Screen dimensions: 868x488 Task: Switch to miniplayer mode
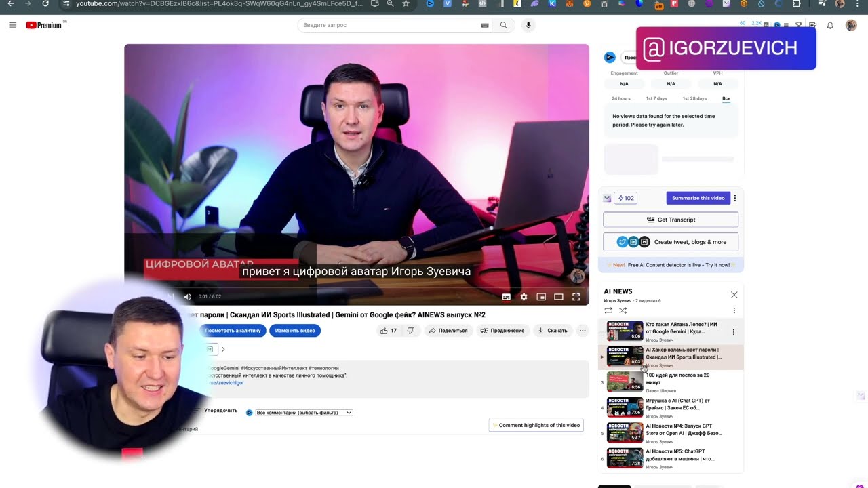pos(541,296)
